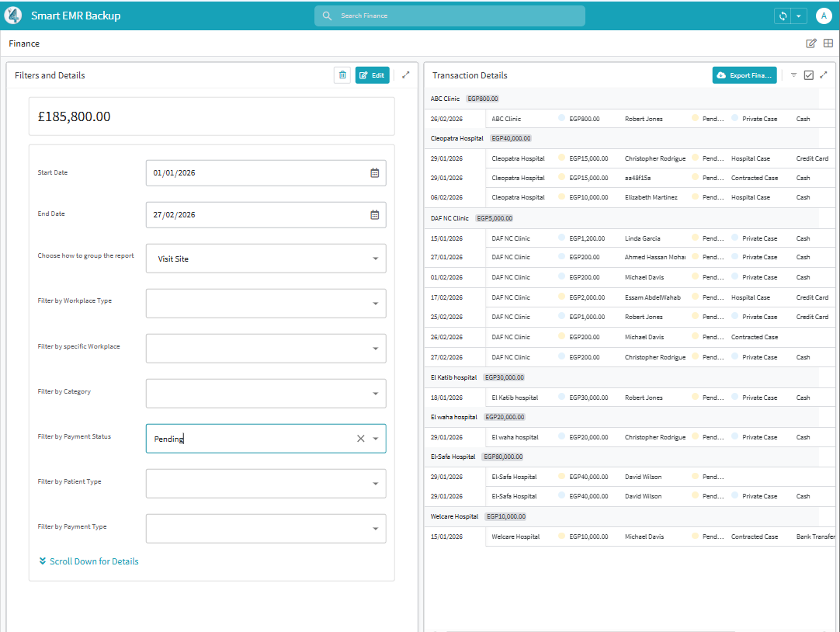This screenshot has width=840, height=632.
Task: Open the 'Choose how to group the report' dropdown
Action: click(x=377, y=258)
